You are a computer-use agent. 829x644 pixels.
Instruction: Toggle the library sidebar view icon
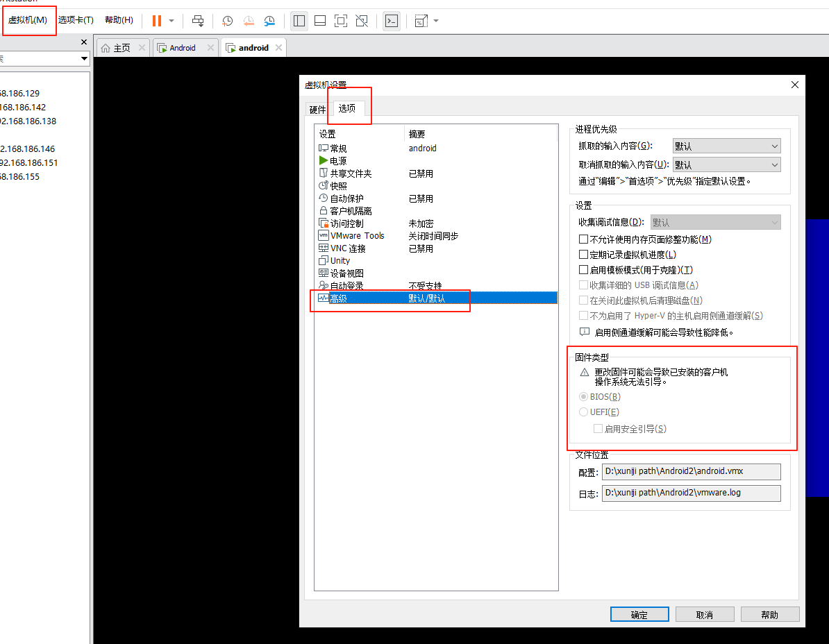click(x=299, y=21)
